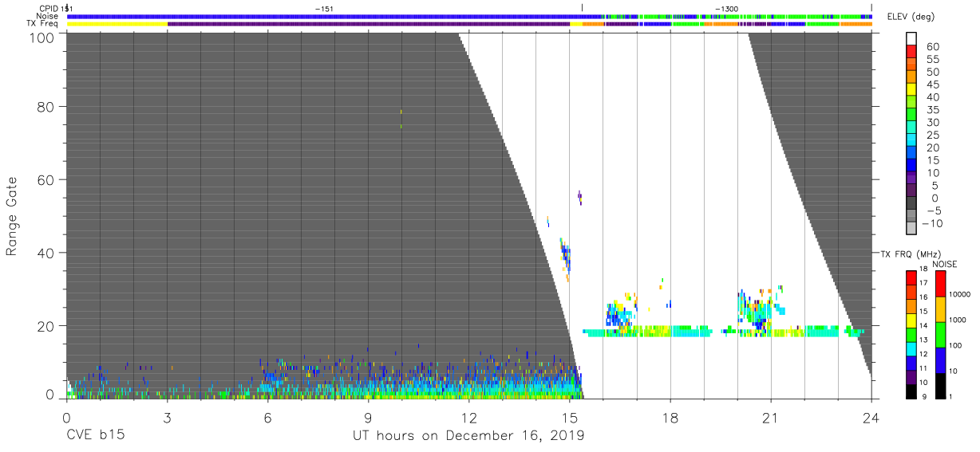Click the 'ELEV (deg)' legend title
This screenshot has width=980, height=452.
click(x=911, y=18)
